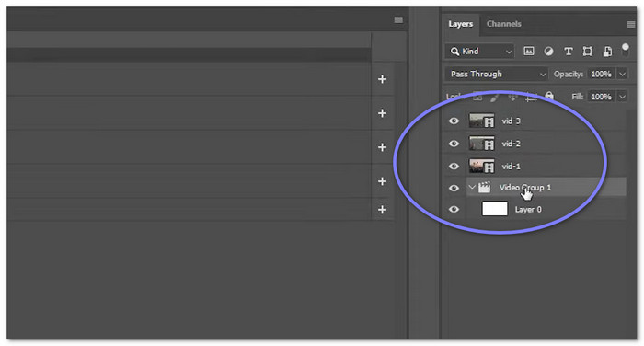Screen dimensions: 644x346
Task: Filter for adjustment layers
Action: click(548, 51)
